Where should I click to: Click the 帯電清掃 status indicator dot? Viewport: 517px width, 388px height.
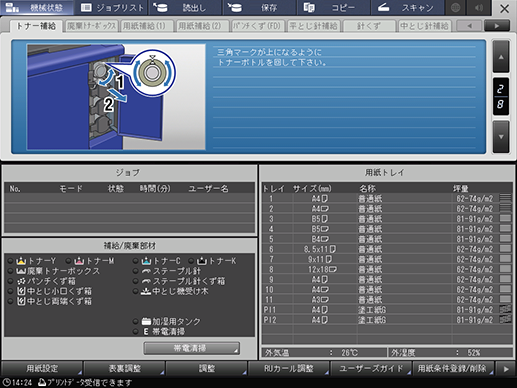[136, 331]
